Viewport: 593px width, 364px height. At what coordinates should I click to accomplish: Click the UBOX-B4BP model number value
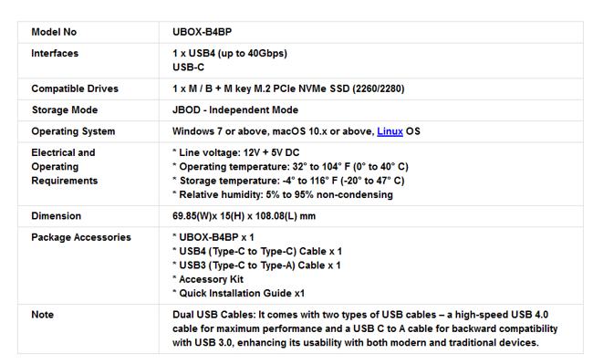click(202, 32)
